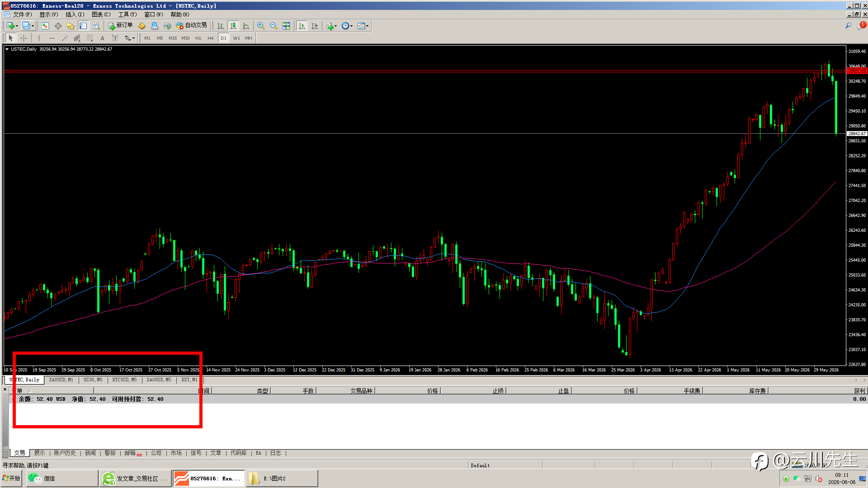Open the 日志 journal terminal tab
868x488 pixels.
pyautogui.click(x=275, y=453)
